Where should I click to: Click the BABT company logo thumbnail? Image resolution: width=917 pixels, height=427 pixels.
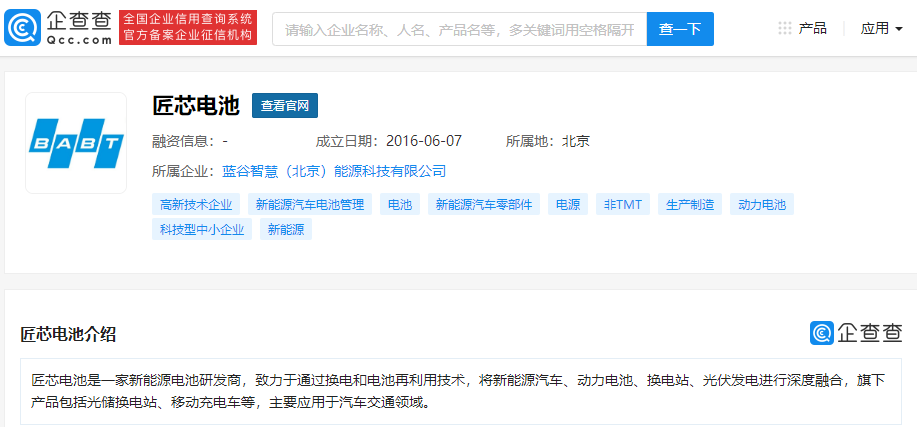point(76,143)
